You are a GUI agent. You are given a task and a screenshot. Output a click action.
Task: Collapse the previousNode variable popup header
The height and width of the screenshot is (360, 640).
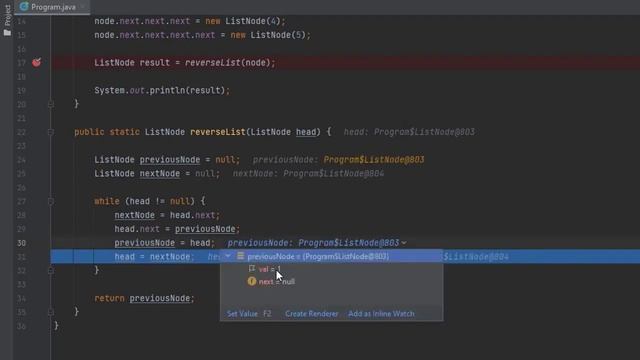228,256
